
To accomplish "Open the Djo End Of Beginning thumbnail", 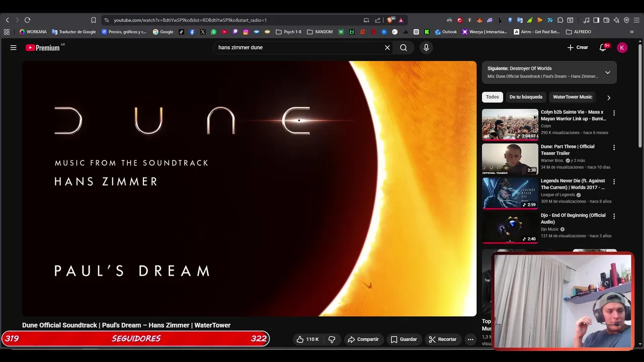I will (x=510, y=227).
